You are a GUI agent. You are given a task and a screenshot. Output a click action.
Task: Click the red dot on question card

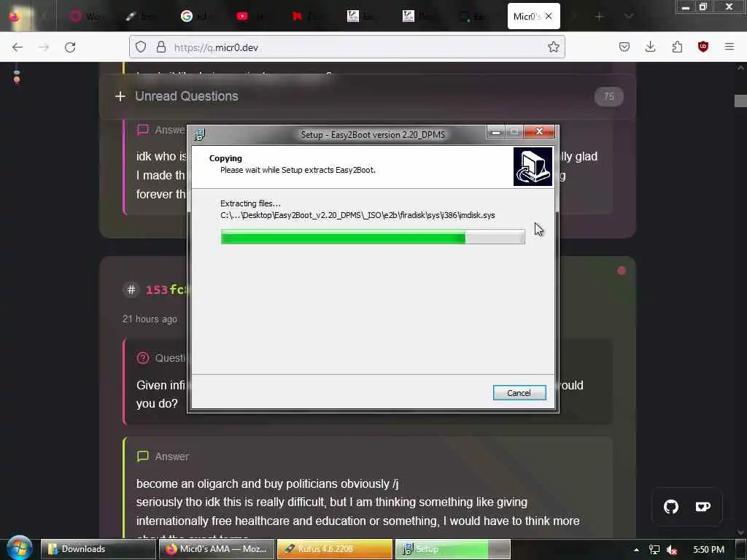tap(622, 271)
